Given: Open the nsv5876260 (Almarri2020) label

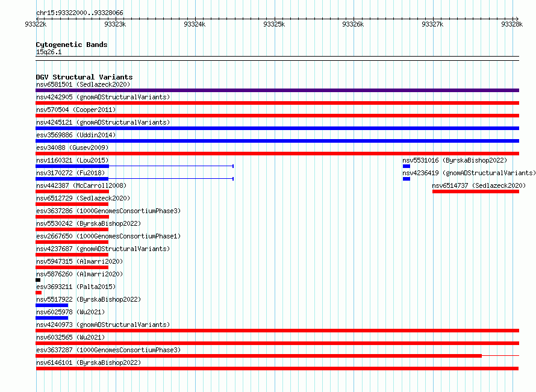Looking at the screenshot, I should [79, 274].
